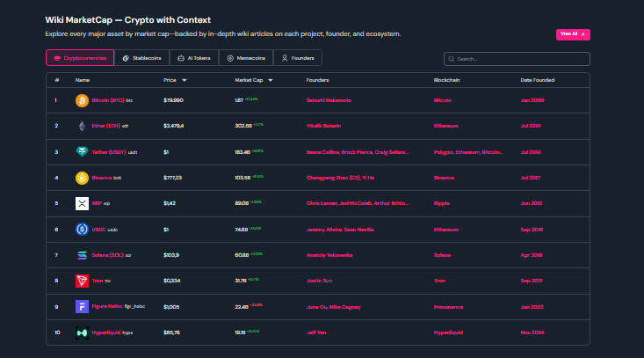Click the Binance coin logo icon
Image resolution: width=644 pixels, height=358 pixels.
click(82, 178)
